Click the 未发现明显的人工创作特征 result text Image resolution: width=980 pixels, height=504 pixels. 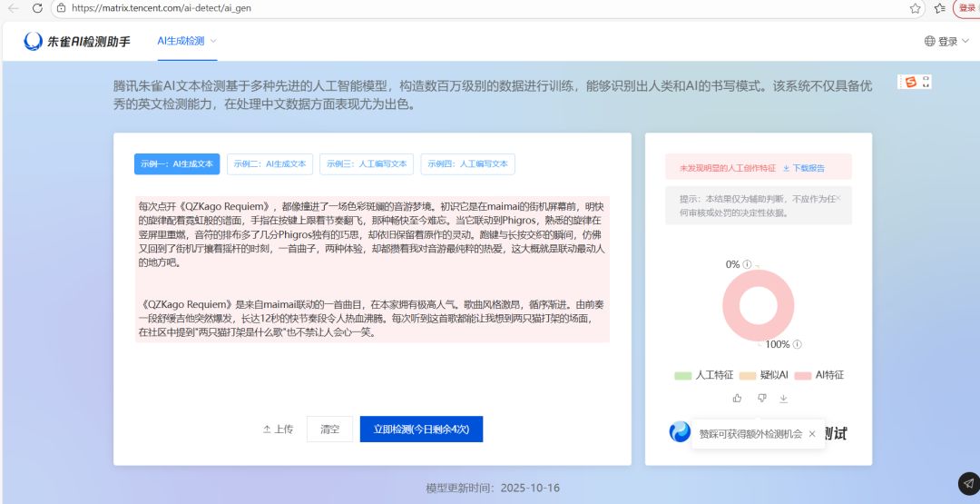[x=728, y=168]
